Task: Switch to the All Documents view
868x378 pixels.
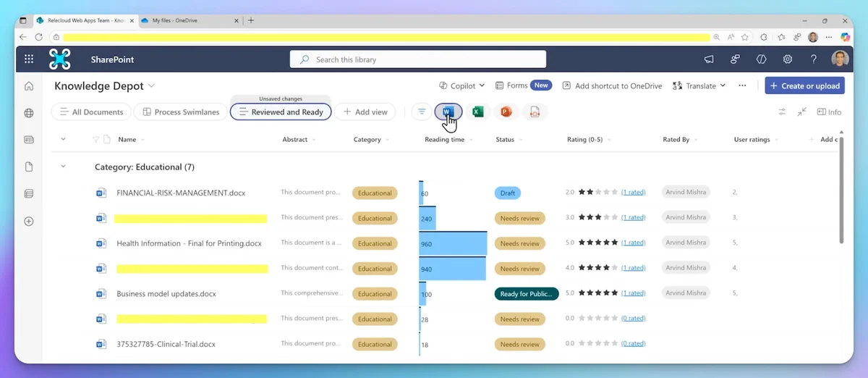Action: point(92,112)
